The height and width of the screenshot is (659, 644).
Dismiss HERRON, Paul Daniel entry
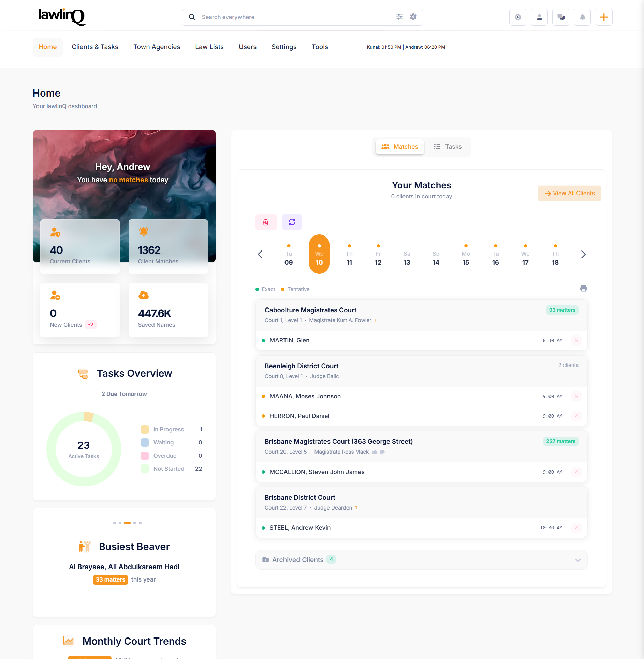point(576,416)
